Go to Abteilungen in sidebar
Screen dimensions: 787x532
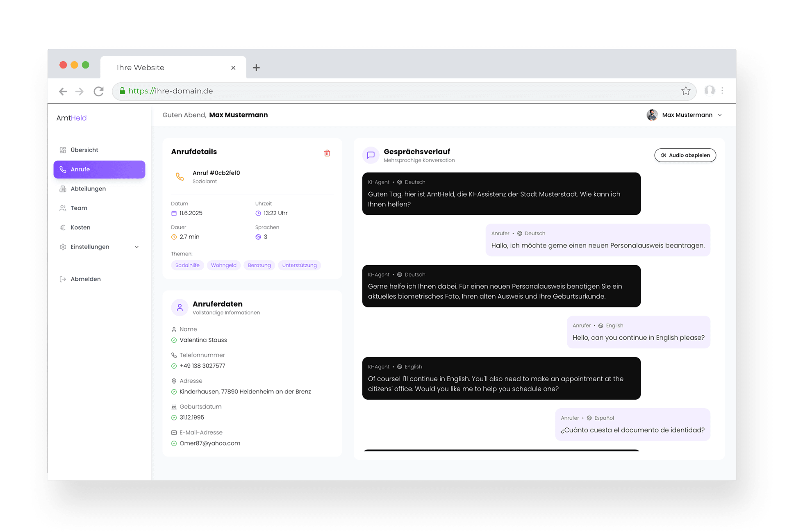point(88,189)
